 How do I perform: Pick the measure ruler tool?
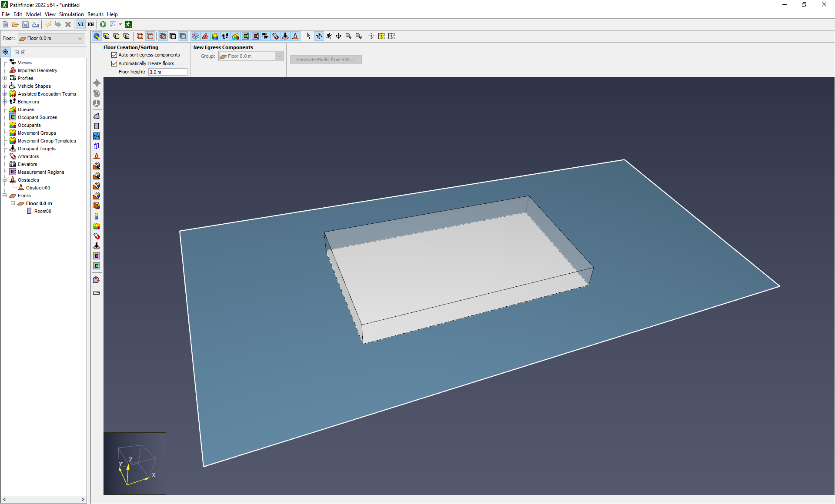click(97, 293)
